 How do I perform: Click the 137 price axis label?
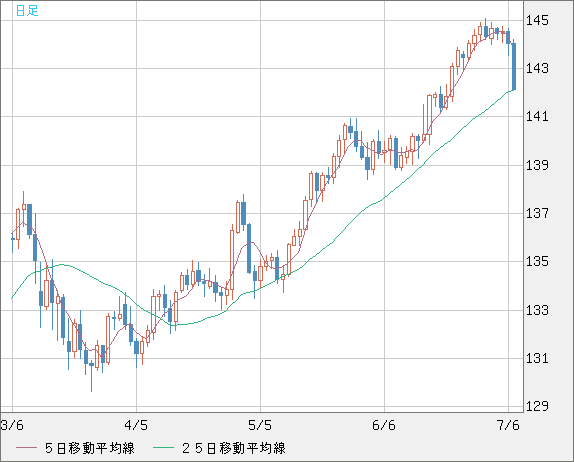coord(537,213)
